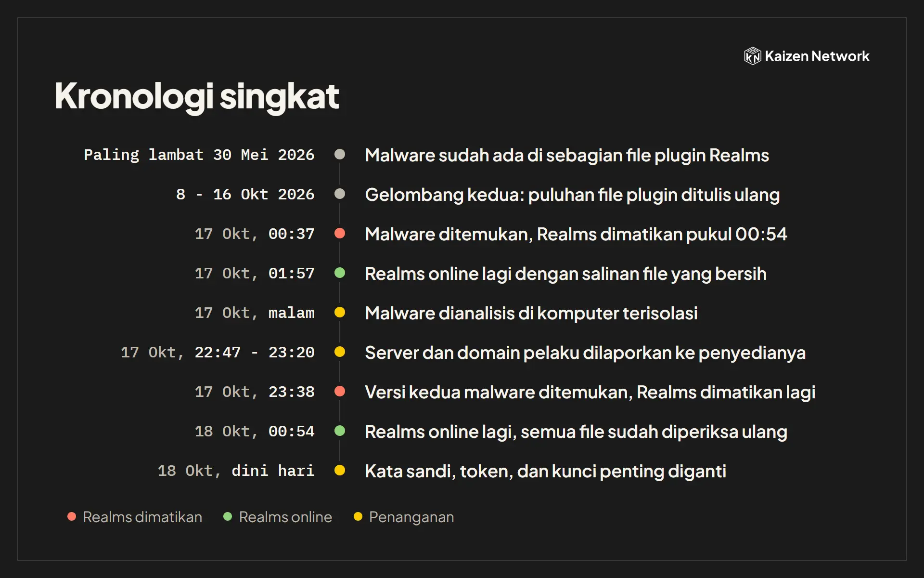Click the red Realms dimatikan legend dot
This screenshot has width=924, height=578.
click(x=72, y=517)
